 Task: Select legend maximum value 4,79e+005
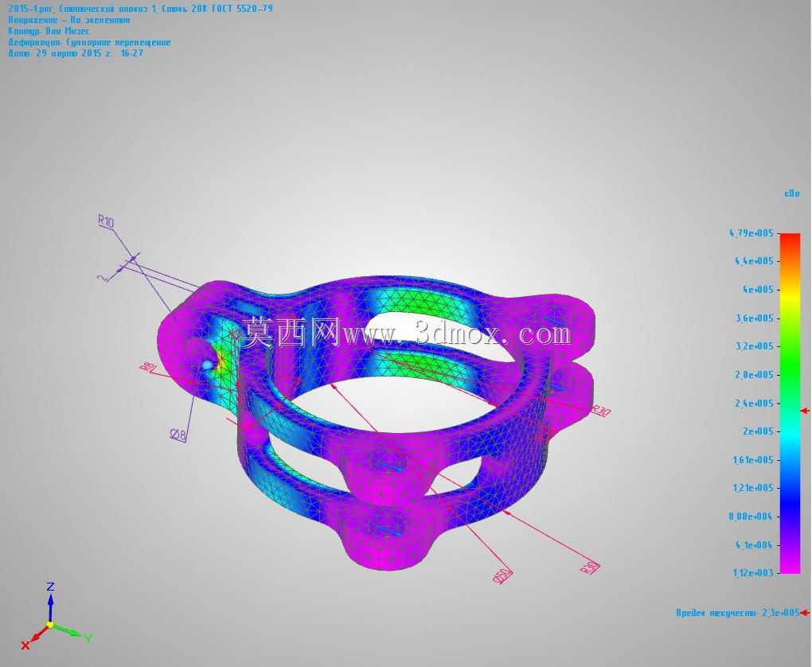(x=751, y=233)
